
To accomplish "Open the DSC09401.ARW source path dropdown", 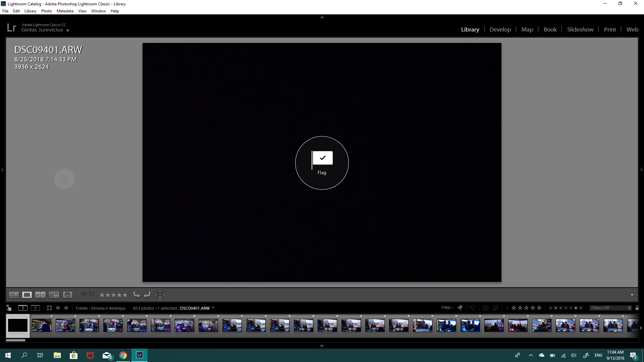I will pos(213,308).
